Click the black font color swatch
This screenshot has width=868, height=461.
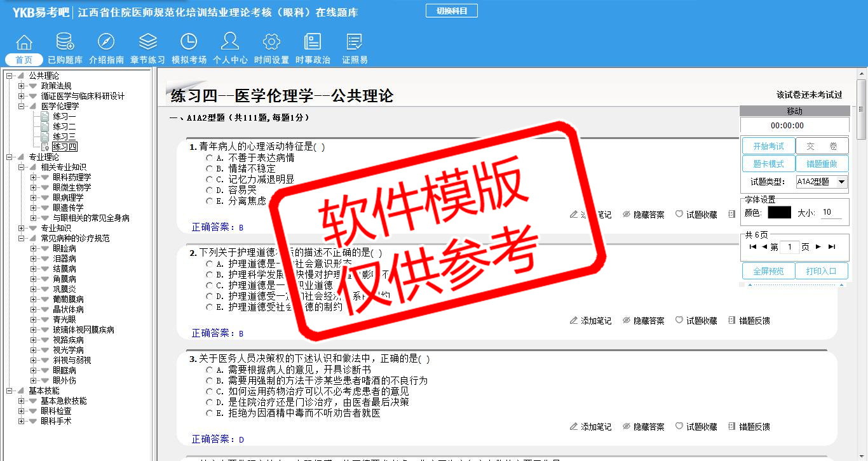(779, 213)
